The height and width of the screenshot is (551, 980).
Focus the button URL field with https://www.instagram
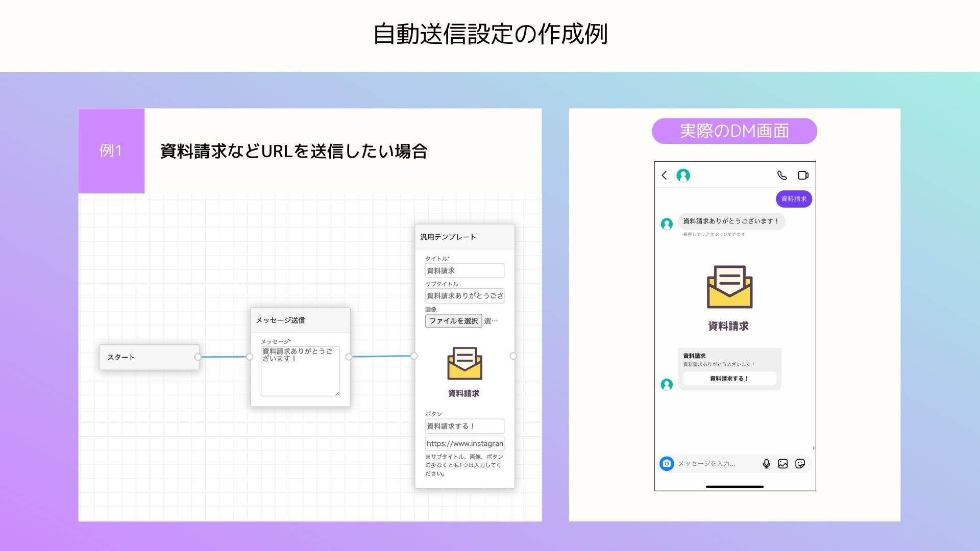[464, 444]
